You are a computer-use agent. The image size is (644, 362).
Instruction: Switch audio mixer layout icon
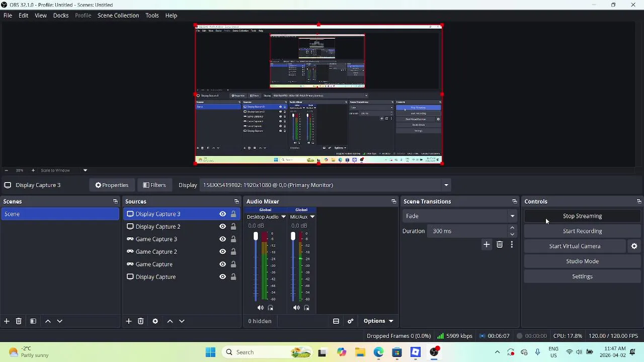(x=336, y=321)
